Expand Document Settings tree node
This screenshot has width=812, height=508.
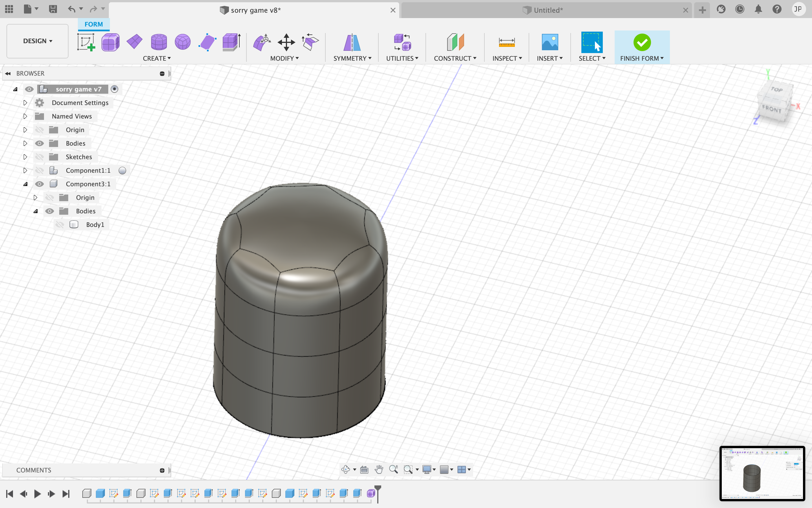tap(25, 103)
